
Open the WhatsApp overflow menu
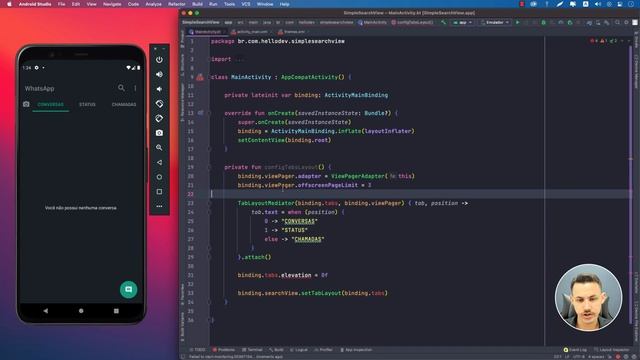[135, 88]
